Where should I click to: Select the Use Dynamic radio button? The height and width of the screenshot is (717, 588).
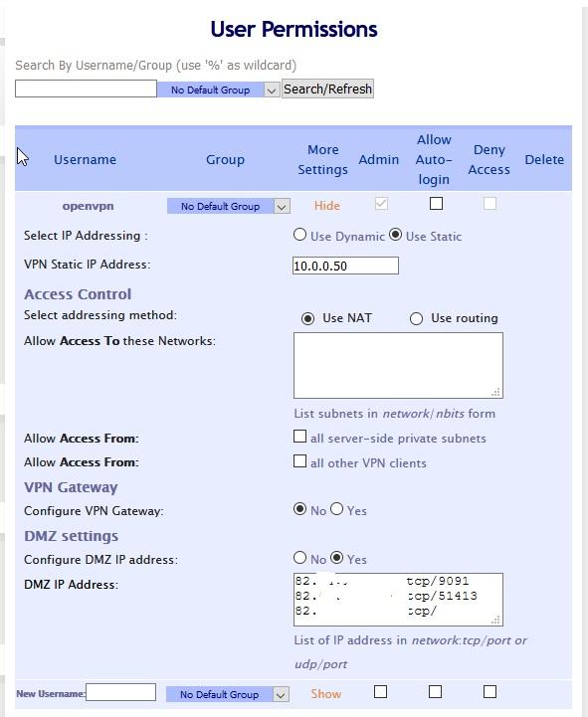tap(299, 235)
